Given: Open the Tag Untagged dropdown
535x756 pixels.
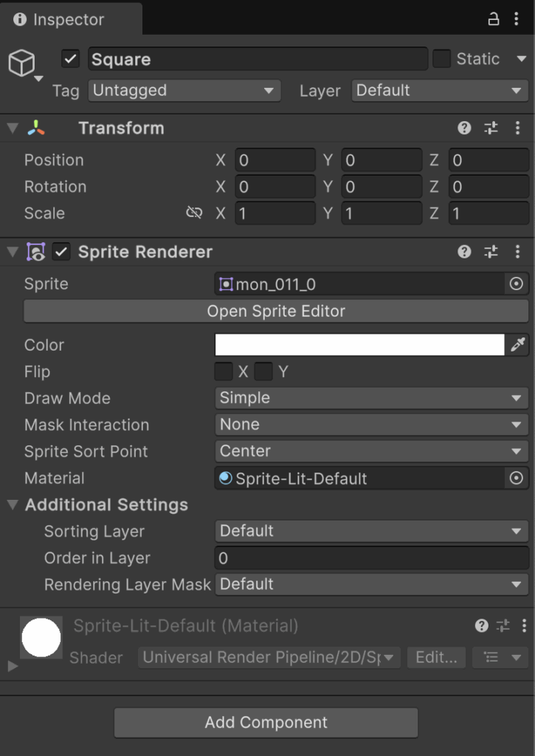Looking at the screenshot, I should tap(184, 91).
